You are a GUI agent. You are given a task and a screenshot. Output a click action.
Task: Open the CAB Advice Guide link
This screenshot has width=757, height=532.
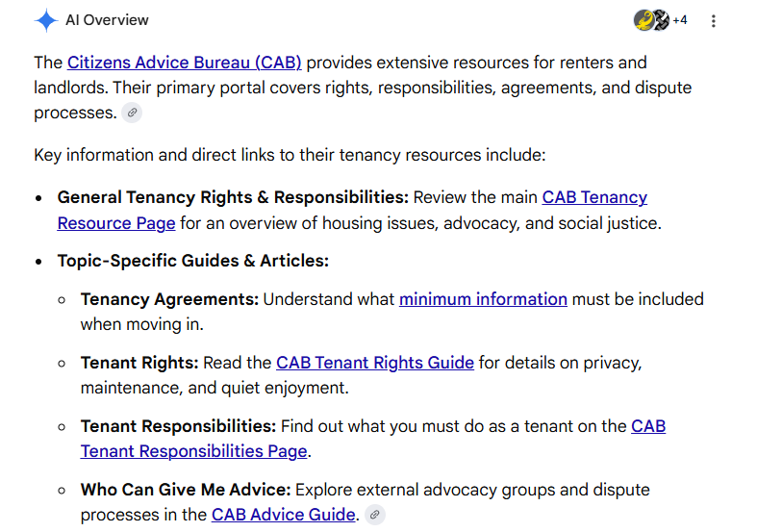point(284,515)
